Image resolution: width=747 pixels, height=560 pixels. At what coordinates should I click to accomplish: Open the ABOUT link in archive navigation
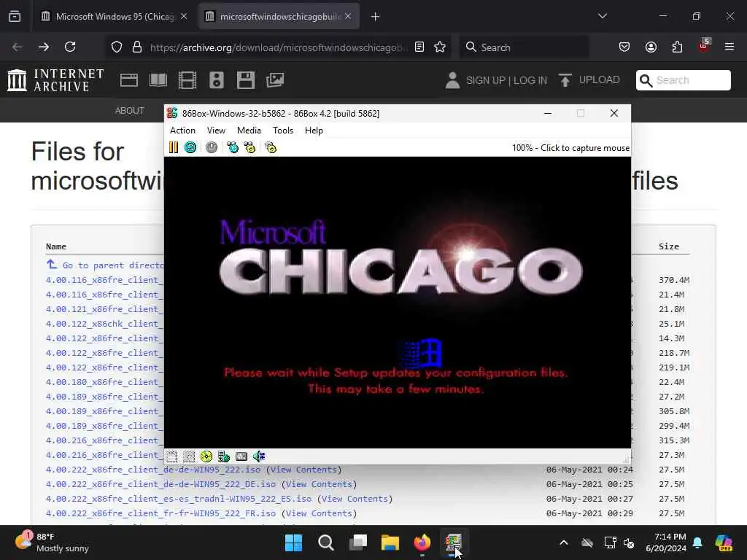click(130, 111)
